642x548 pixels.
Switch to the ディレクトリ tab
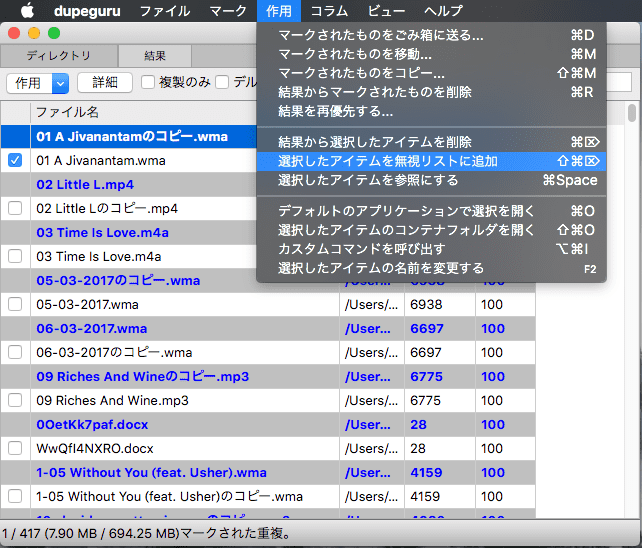[59, 56]
